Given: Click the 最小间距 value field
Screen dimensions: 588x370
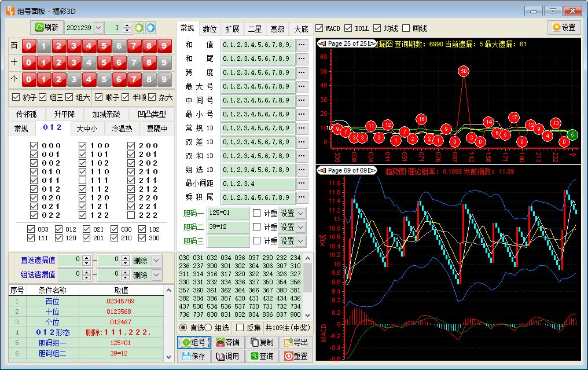Looking at the screenshot, I should pyautogui.click(x=258, y=184).
